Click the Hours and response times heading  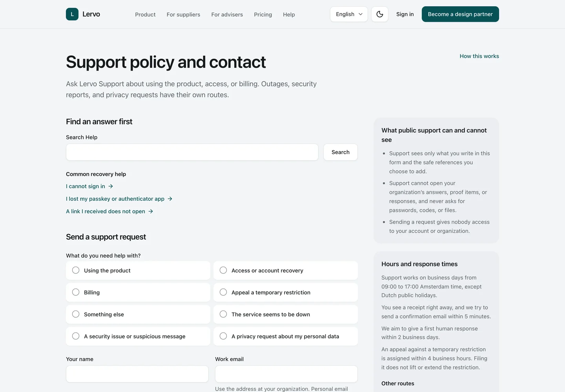point(419,264)
